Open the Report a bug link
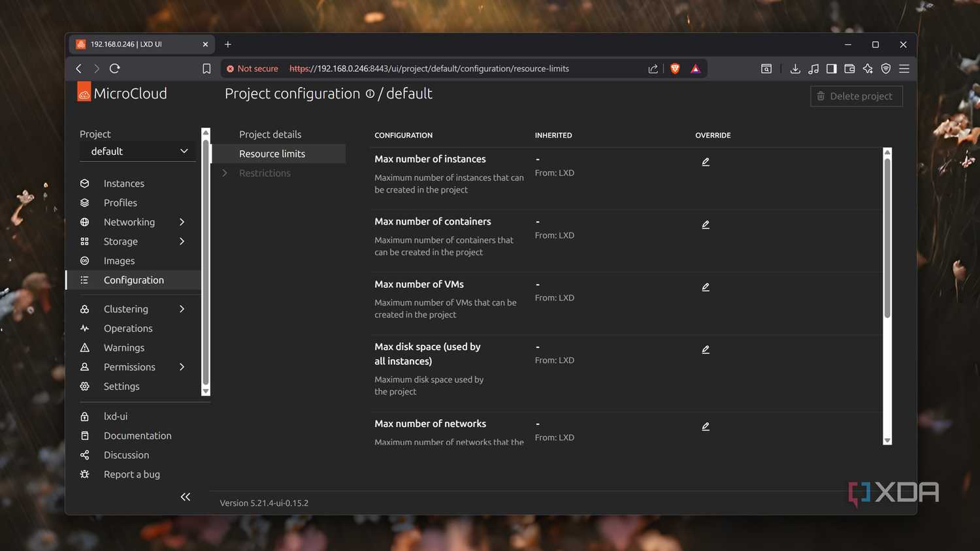This screenshot has width=980, height=551. tap(131, 475)
